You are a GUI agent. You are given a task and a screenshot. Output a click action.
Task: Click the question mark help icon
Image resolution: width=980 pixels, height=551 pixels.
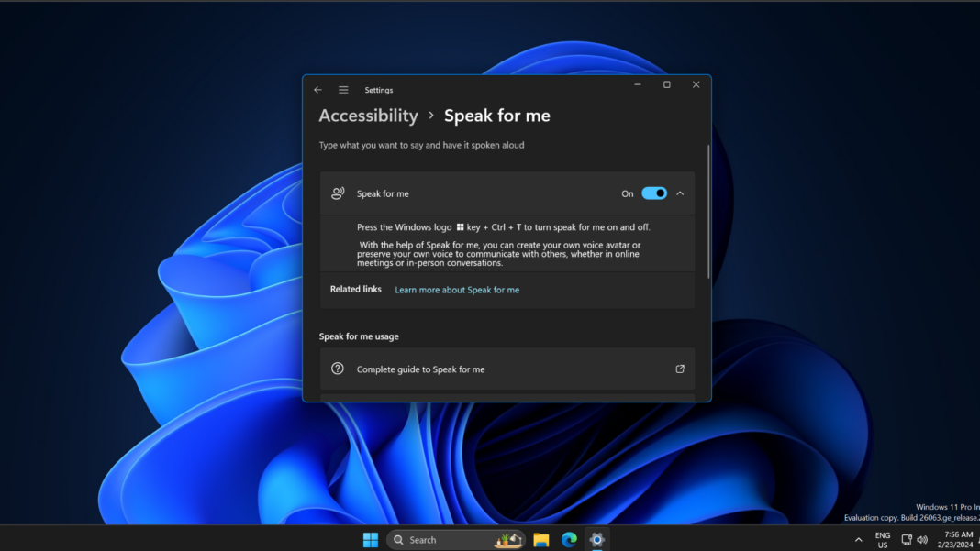click(x=338, y=369)
